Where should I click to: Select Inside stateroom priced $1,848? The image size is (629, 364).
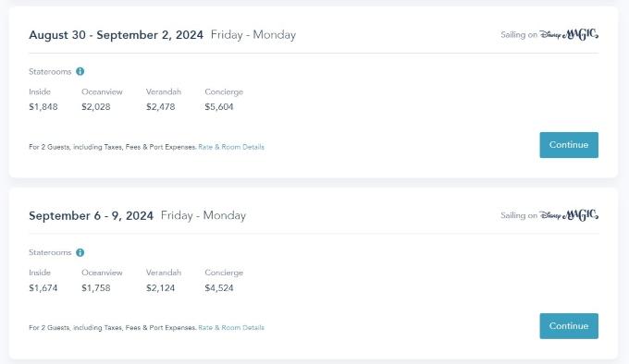43,99
